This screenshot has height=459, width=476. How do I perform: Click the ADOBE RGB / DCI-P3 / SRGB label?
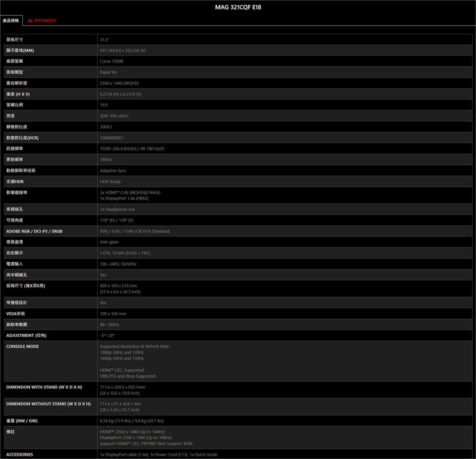[x=34, y=231]
